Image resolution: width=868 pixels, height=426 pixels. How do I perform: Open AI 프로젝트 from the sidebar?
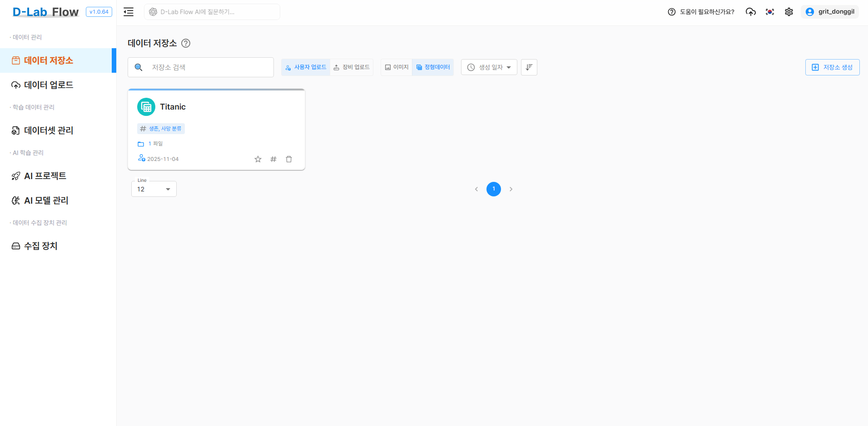45,176
